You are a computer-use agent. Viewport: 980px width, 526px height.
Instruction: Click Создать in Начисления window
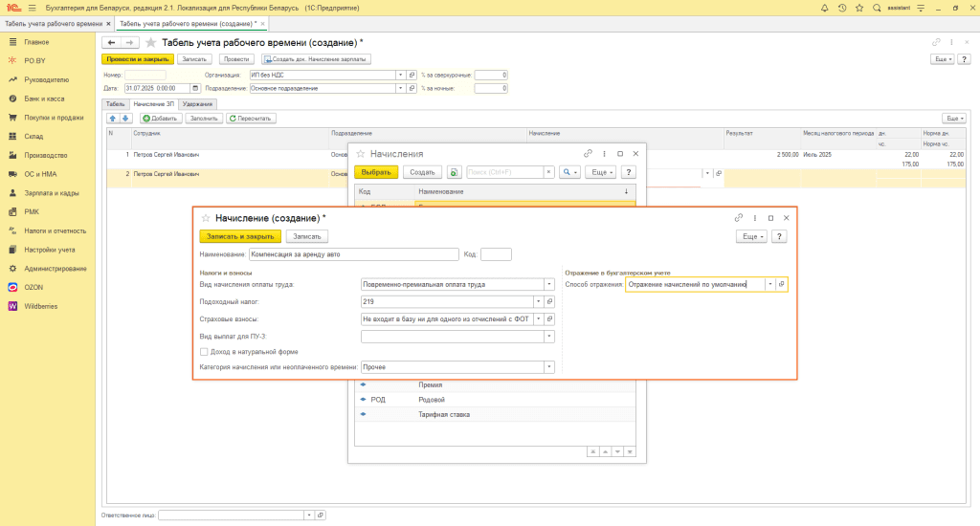(422, 172)
